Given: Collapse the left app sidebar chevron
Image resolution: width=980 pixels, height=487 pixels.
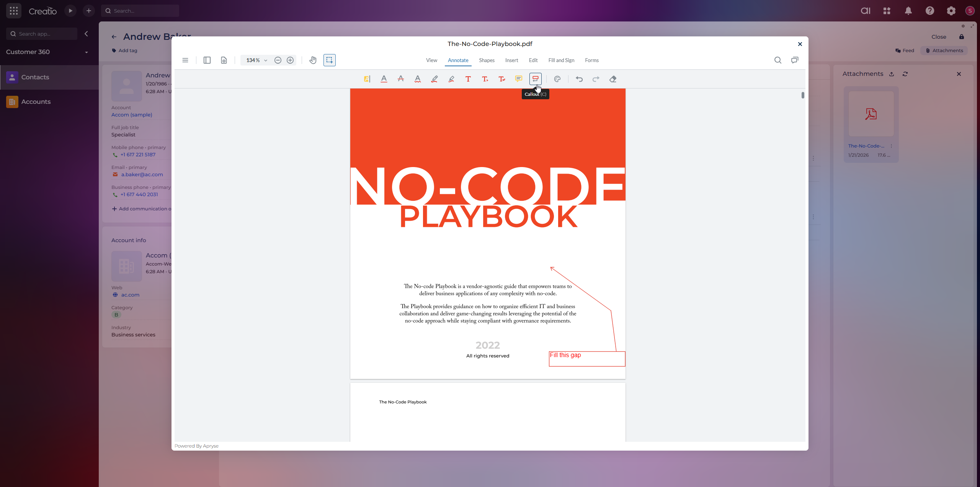Looking at the screenshot, I should [86, 34].
